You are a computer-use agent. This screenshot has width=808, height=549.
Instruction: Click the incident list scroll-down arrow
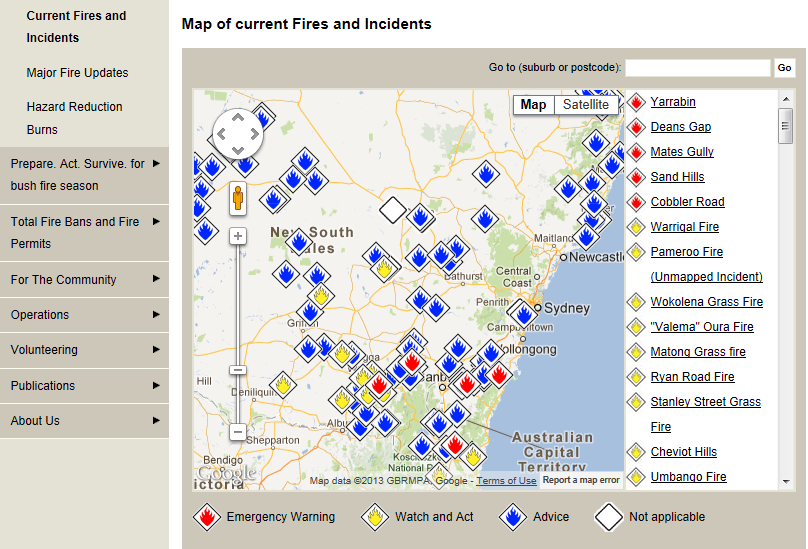[785, 481]
